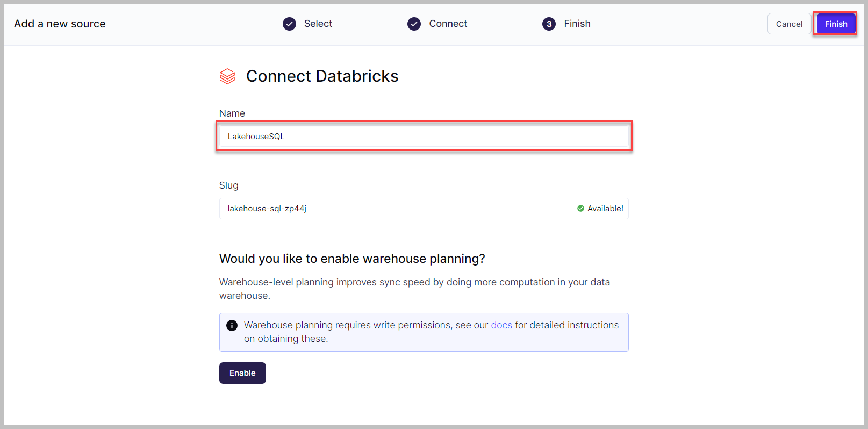This screenshot has height=429, width=868.
Task: Click the Select step checkmark icon
Action: pos(289,24)
